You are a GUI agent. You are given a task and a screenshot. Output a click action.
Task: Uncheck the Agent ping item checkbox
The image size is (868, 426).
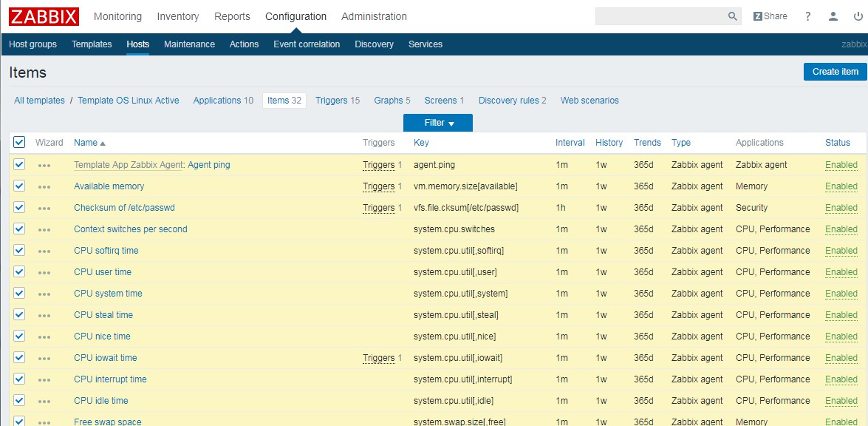point(19,165)
